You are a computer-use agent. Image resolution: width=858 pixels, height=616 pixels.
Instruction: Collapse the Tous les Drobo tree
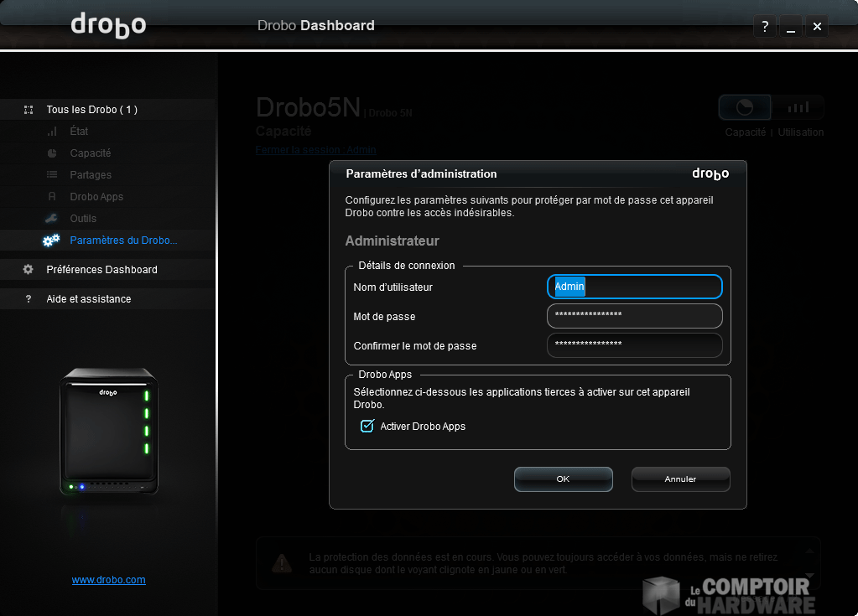pyautogui.click(x=29, y=110)
